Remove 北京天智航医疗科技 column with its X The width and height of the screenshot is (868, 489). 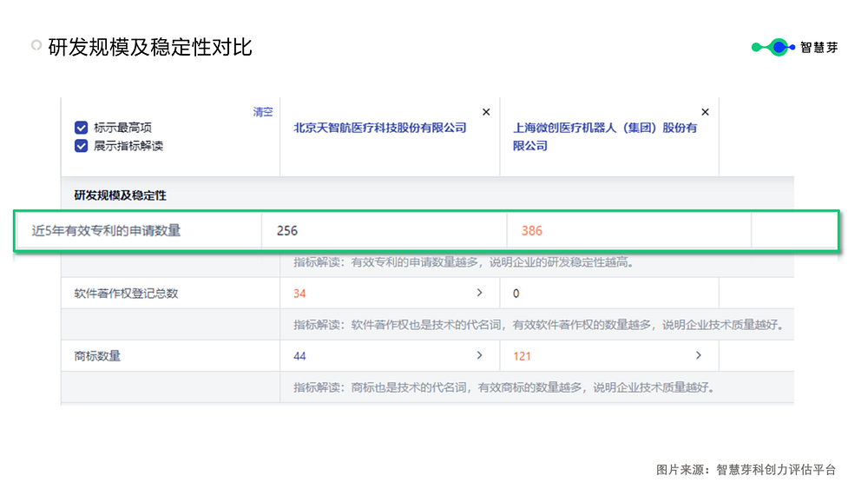486,112
